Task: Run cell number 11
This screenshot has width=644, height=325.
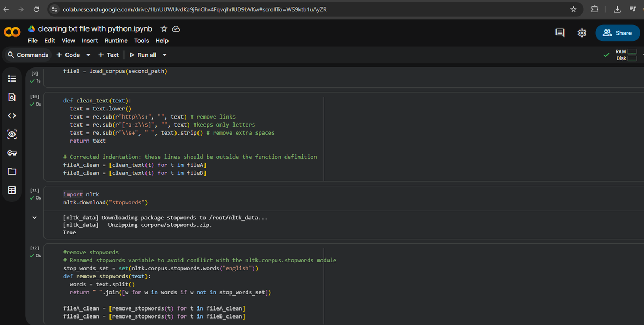Action: [34, 190]
